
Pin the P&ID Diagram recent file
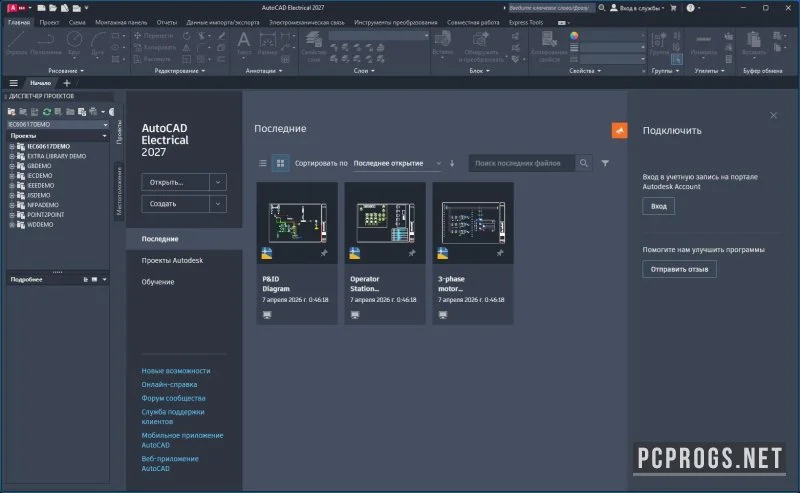click(324, 253)
